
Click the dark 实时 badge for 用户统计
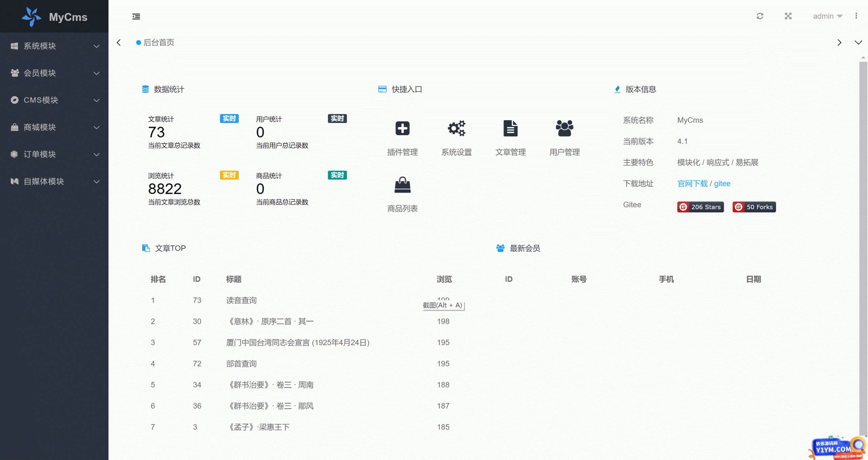[337, 119]
